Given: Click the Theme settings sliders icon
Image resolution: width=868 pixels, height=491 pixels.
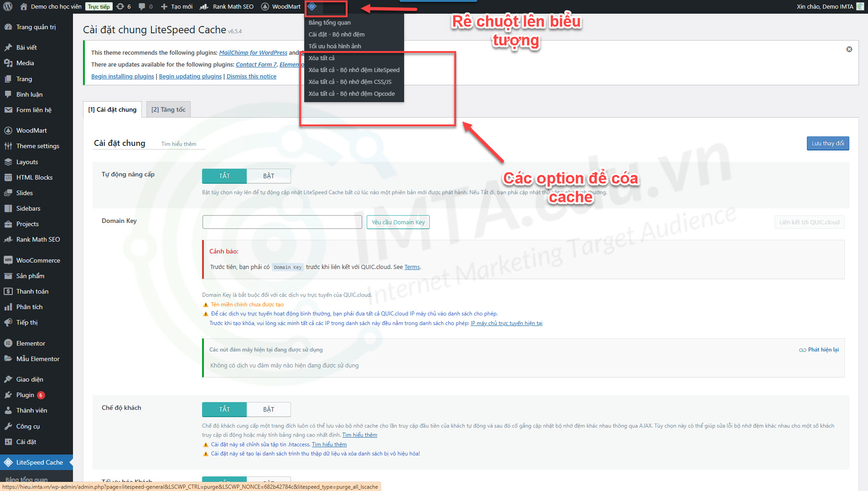Looking at the screenshot, I should click(x=8, y=146).
